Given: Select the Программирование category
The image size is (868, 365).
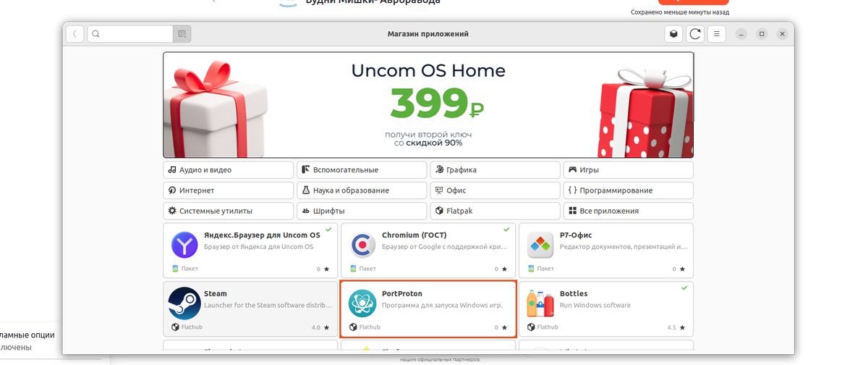Looking at the screenshot, I should tap(628, 190).
